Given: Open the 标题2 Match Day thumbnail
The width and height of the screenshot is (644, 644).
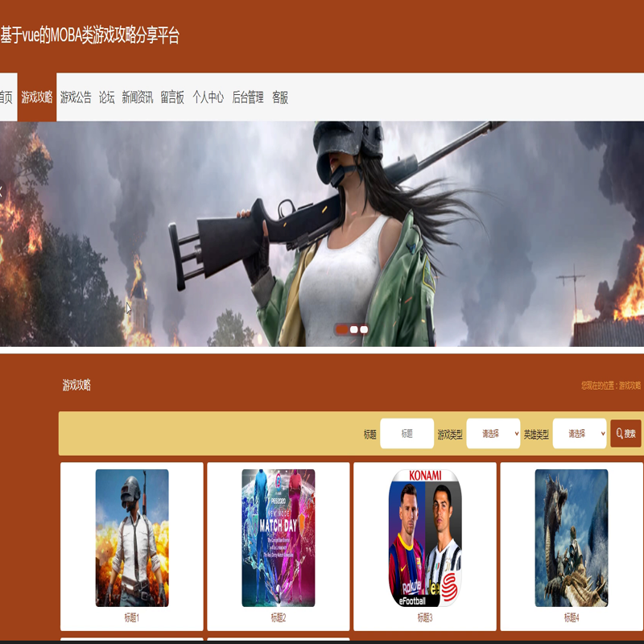Looking at the screenshot, I should pos(279,538).
